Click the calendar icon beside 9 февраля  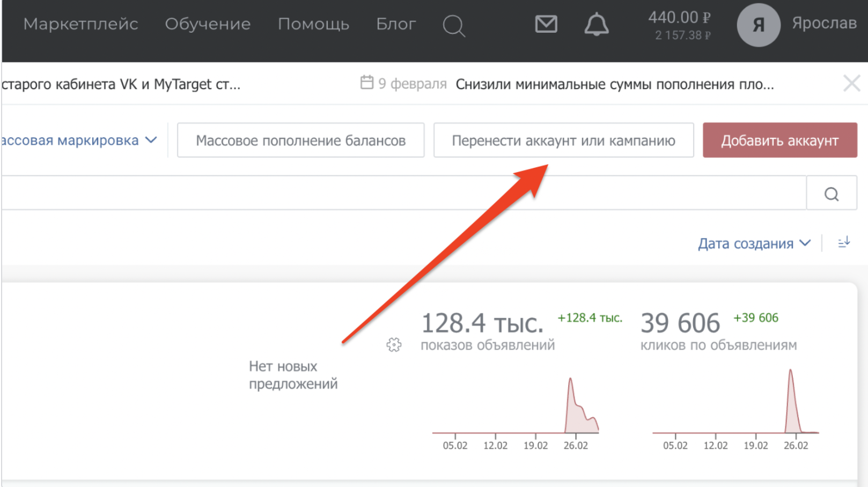367,83
